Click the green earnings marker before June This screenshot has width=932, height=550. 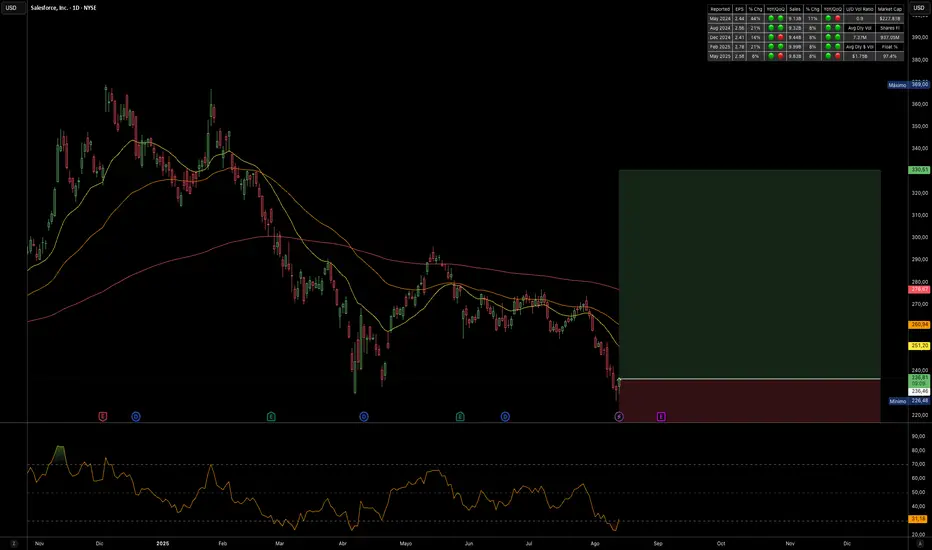click(x=460, y=417)
